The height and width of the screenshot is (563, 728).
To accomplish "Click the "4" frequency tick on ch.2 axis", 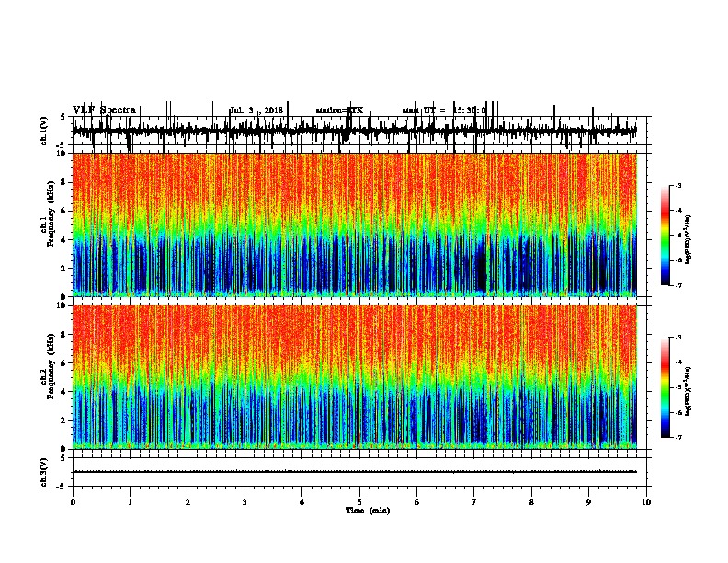I will point(64,392).
